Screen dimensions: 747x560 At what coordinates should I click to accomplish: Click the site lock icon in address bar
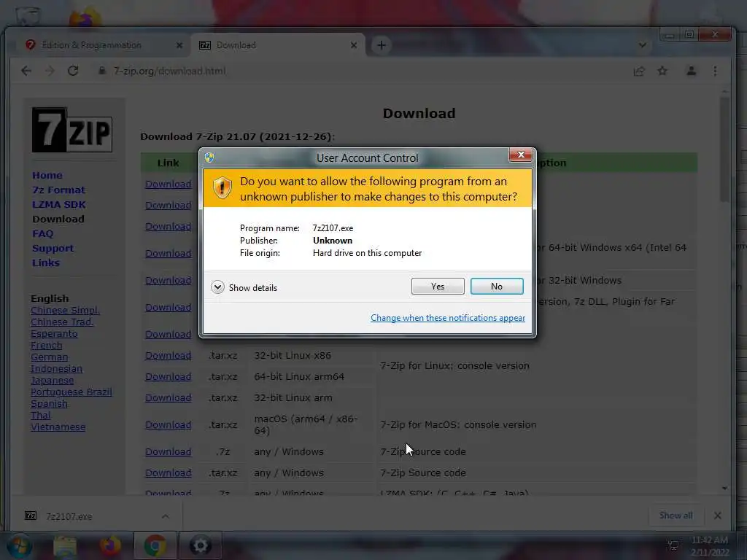tap(101, 71)
